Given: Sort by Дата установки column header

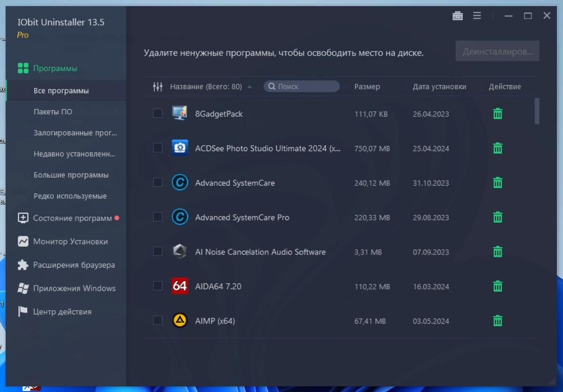Looking at the screenshot, I should (439, 87).
